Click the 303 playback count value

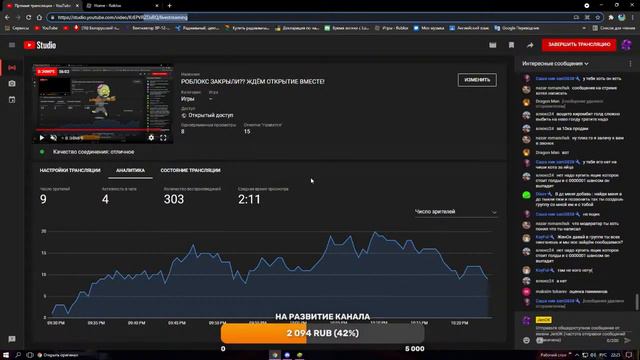tap(174, 199)
